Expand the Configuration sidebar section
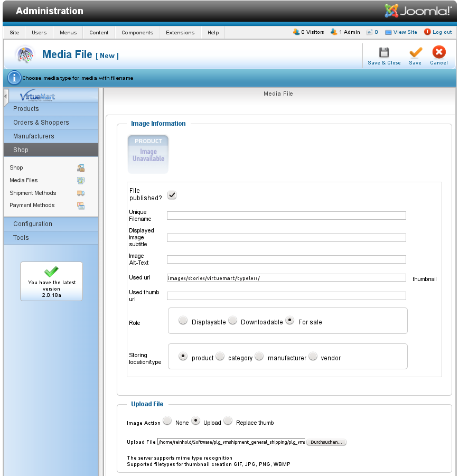Image resolution: width=459 pixels, height=476 pixels. click(33, 224)
